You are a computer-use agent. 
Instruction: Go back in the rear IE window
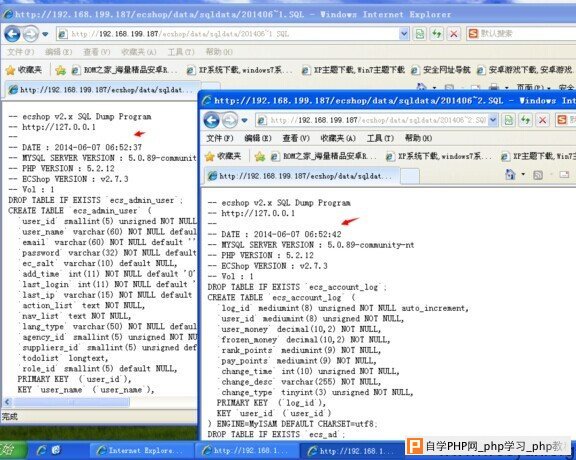click(12, 34)
